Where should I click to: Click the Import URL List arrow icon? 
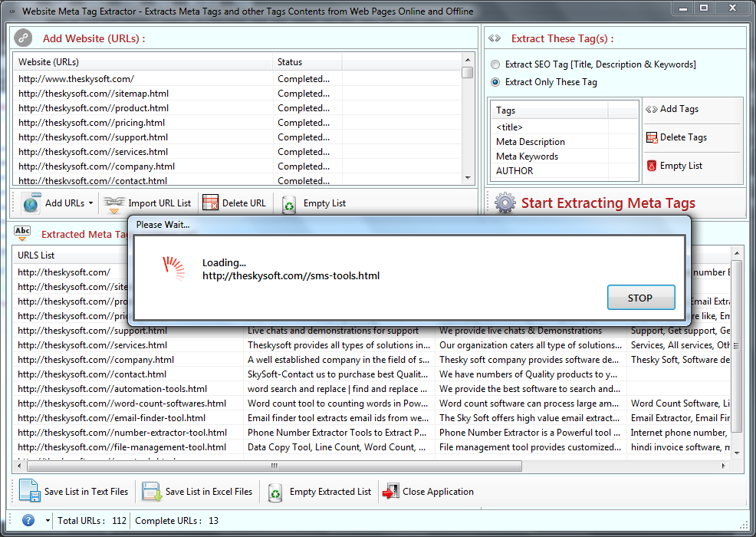[113, 203]
